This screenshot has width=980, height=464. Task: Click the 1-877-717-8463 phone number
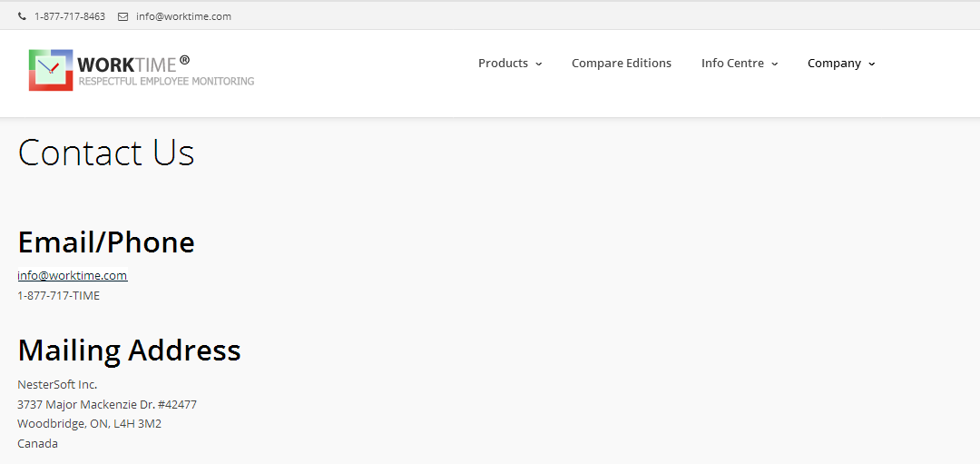70,17
